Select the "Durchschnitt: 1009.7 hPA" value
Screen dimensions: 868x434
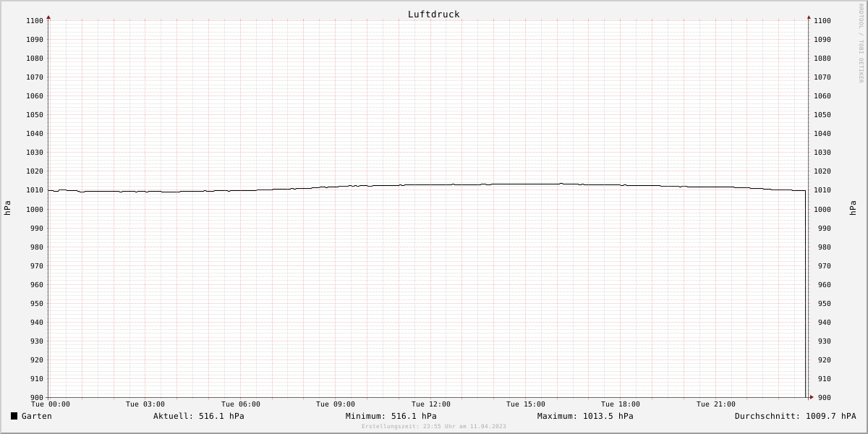coord(796,416)
